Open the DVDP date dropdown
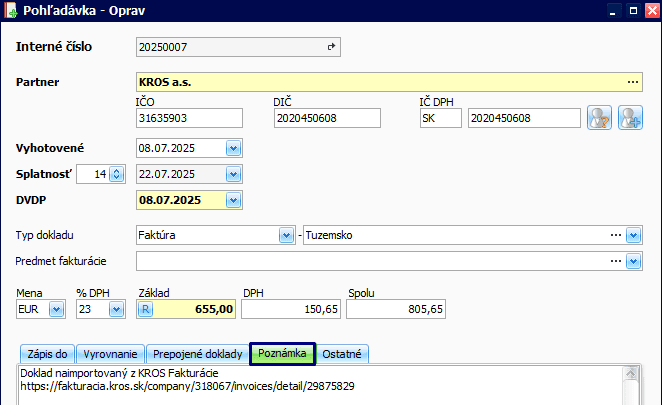 click(234, 200)
